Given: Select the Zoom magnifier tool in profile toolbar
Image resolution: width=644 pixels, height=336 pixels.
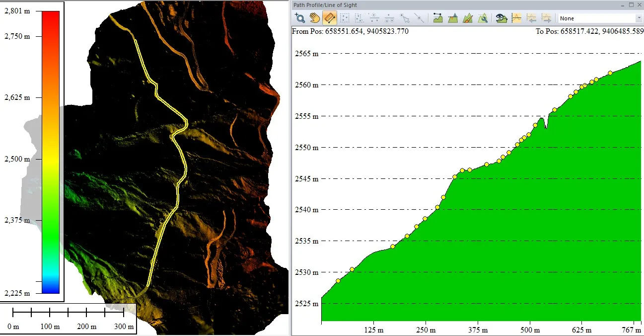Looking at the screenshot, I should [x=300, y=18].
